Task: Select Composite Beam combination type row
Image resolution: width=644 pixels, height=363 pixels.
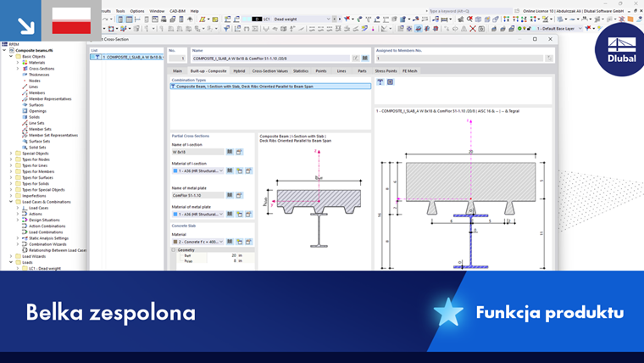Action: pyautogui.click(x=270, y=87)
